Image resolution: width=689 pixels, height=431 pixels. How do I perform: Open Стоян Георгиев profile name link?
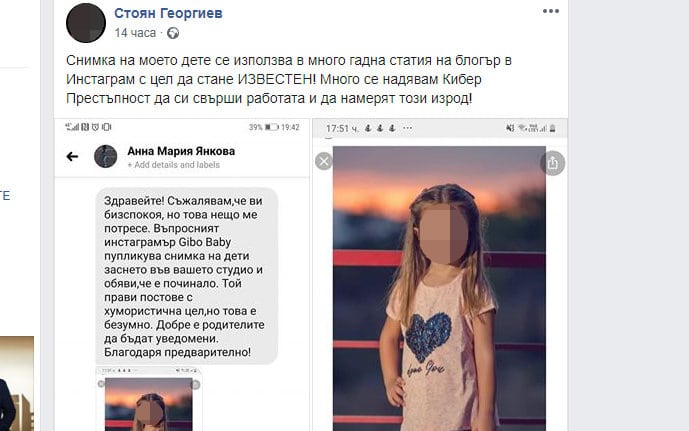[x=168, y=13]
